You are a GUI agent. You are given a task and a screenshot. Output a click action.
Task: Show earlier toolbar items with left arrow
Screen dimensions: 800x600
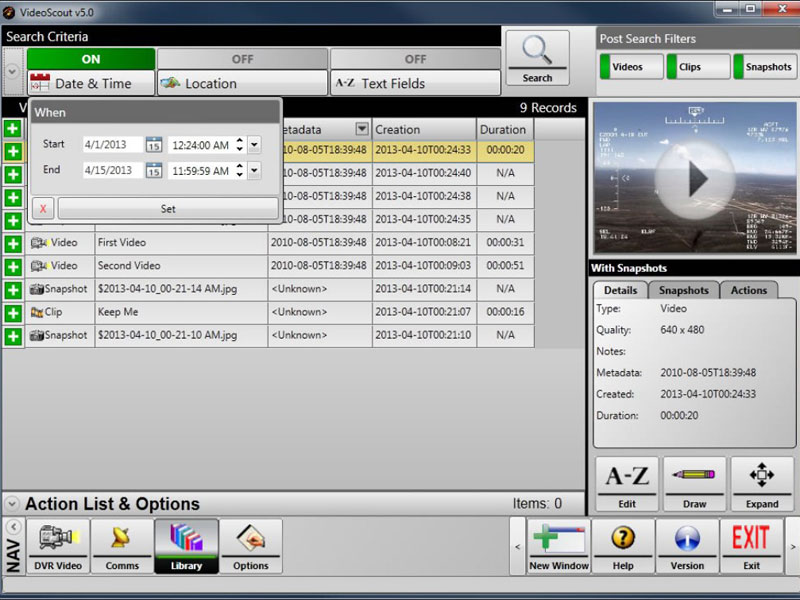pyautogui.click(x=517, y=546)
